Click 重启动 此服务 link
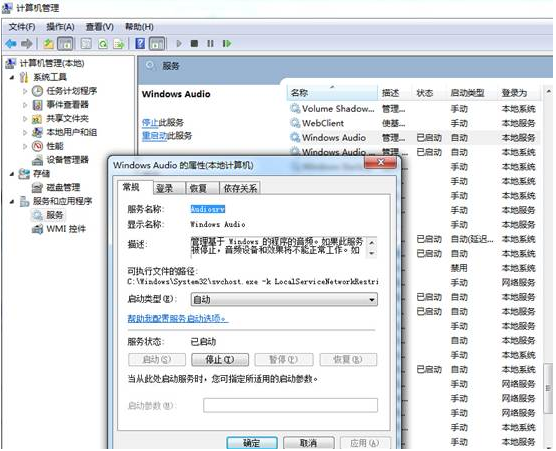Image resolution: width=556 pixels, height=451 pixels. (x=154, y=136)
